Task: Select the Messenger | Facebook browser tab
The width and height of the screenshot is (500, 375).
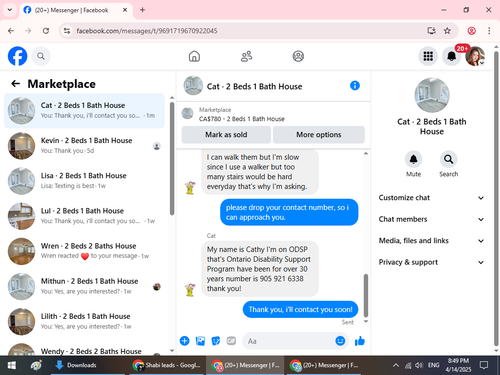Action: click(76, 10)
